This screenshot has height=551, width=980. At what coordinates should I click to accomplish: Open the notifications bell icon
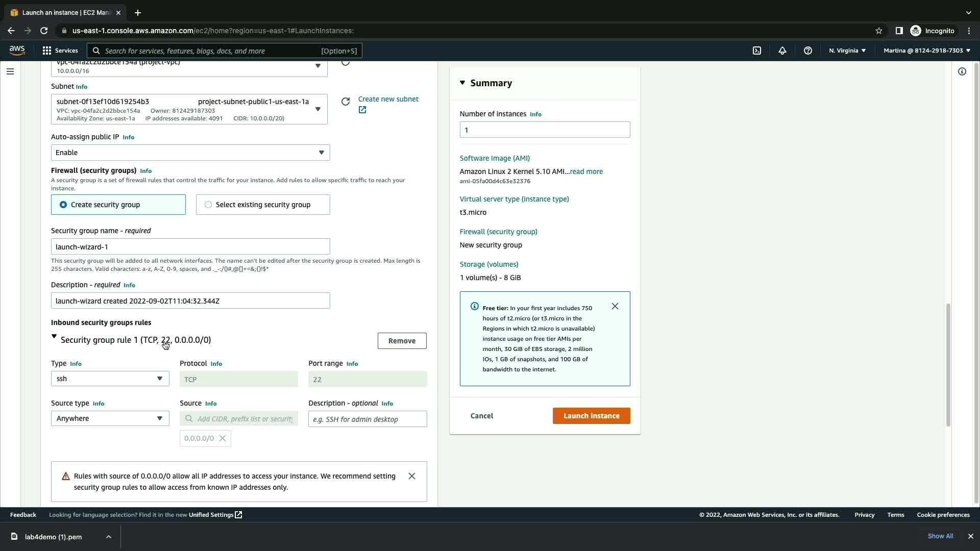click(x=782, y=51)
